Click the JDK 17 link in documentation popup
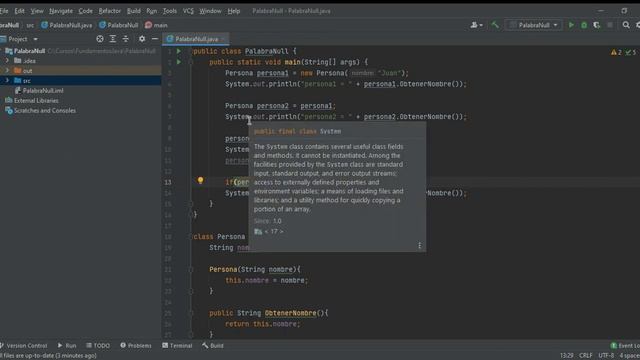Viewport: 640px width, 360px height. click(273, 231)
